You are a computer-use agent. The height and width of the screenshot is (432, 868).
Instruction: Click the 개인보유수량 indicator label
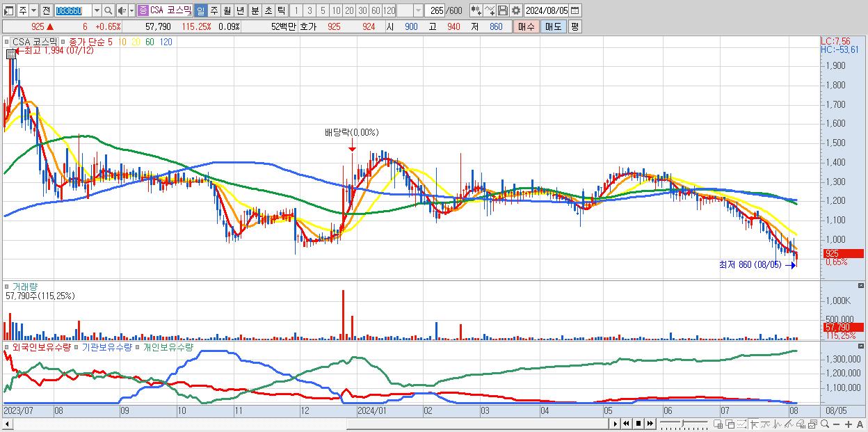tap(168, 346)
